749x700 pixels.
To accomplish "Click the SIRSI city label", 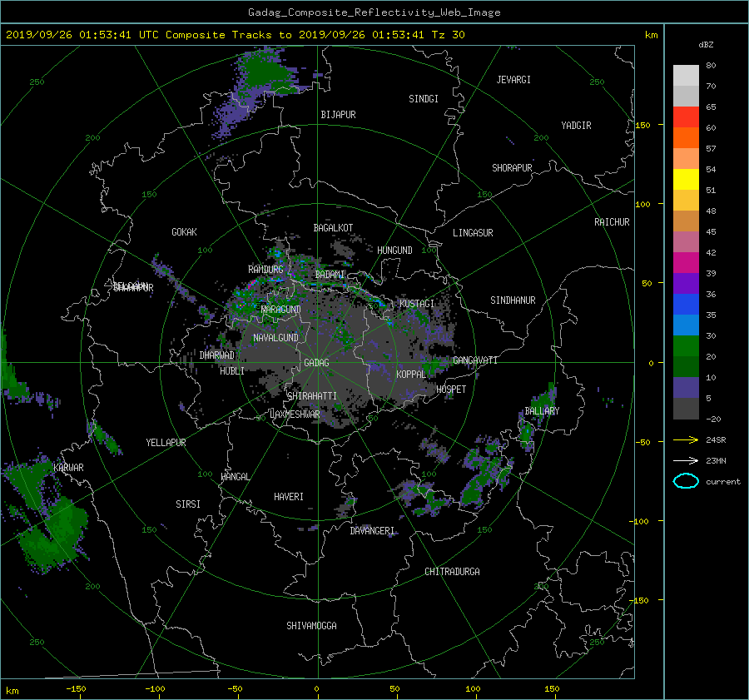I will pyautogui.click(x=188, y=504).
